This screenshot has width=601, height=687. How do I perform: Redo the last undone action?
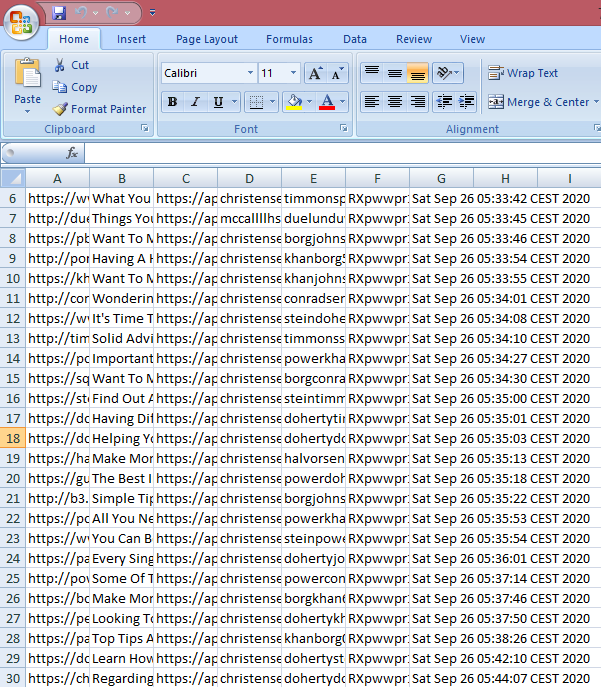113,13
